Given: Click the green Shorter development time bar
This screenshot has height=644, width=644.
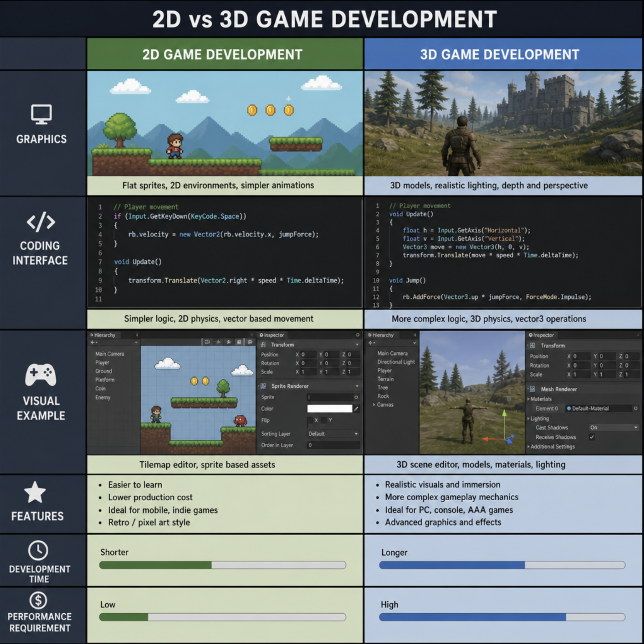Looking at the screenshot, I should click(155, 565).
